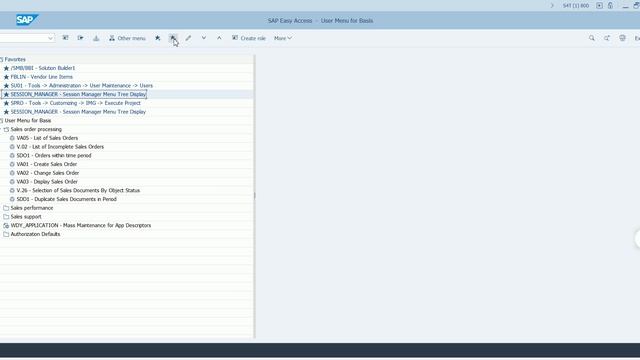Screen dimensions: 640x360
Task: Select the highlighted SESSION_MANAGER favorite
Action: 78,94
